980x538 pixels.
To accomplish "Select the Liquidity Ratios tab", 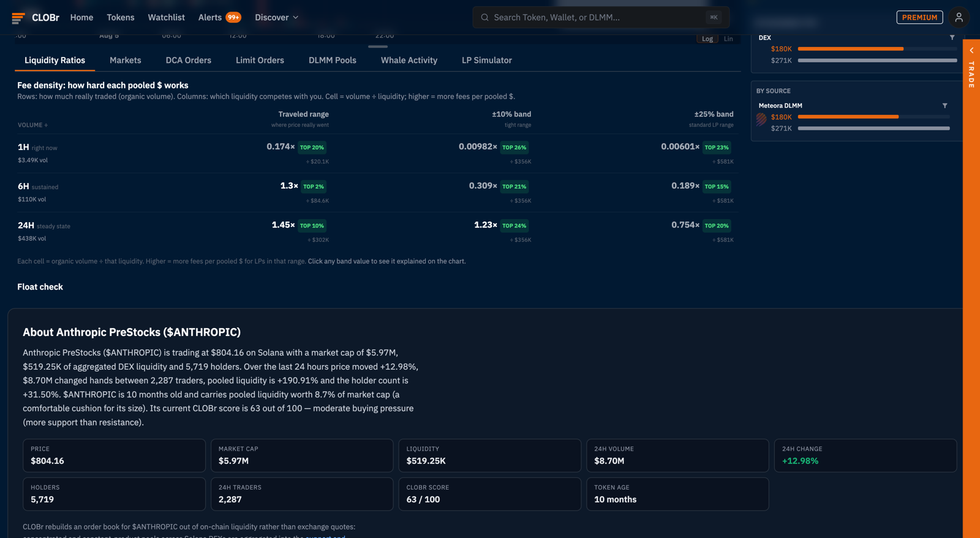I will click(x=55, y=60).
